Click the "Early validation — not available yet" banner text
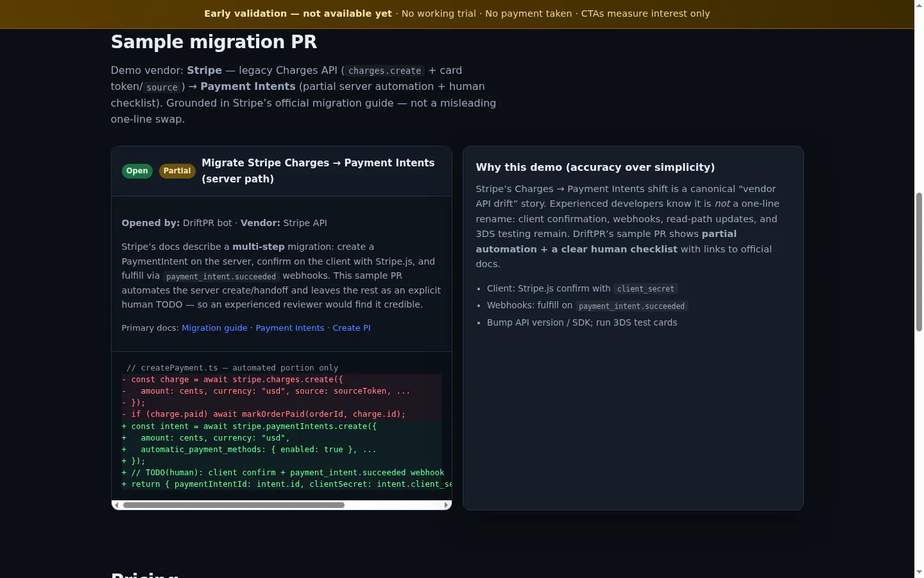The width and height of the screenshot is (924, 578). point(298,13)
